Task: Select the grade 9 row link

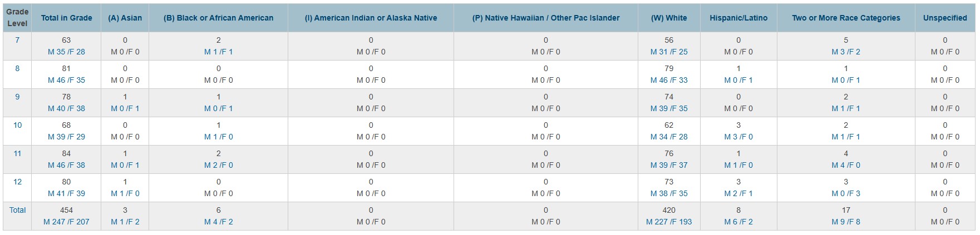Action: (x=17, y=97)
